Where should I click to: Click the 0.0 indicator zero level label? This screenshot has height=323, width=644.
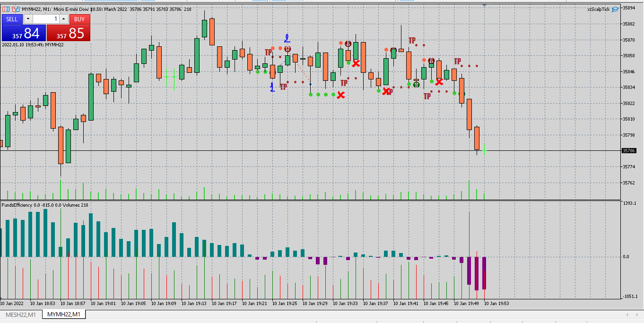pos(626,257)
